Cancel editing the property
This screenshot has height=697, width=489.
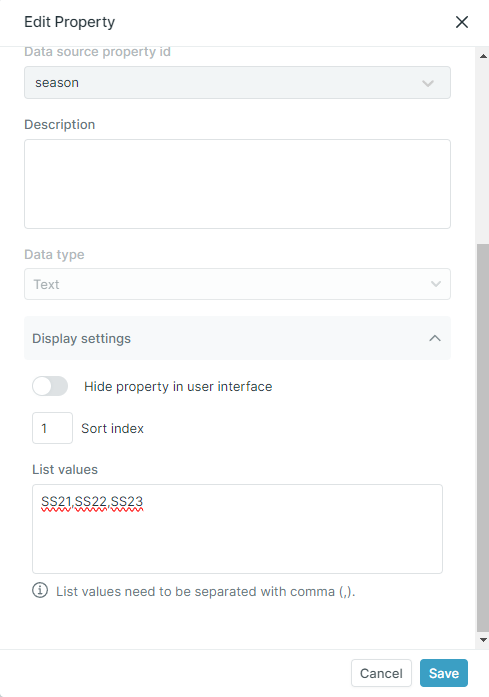point(381,673)
